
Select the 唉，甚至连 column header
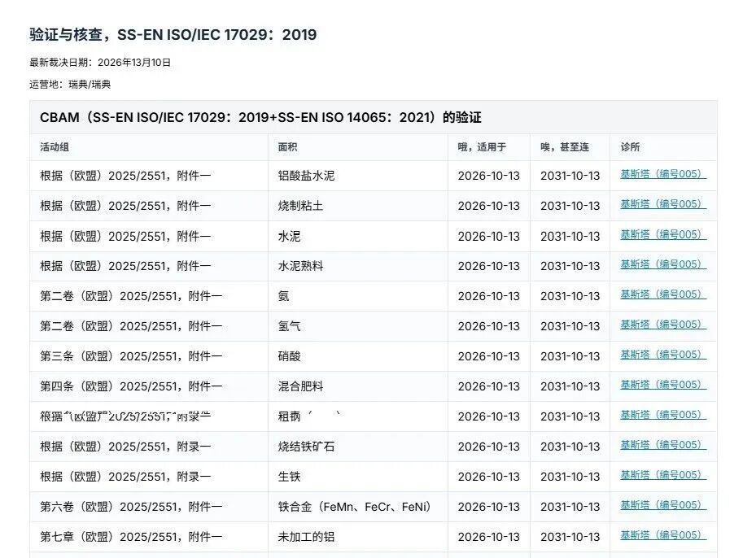(x=565, y=147)
